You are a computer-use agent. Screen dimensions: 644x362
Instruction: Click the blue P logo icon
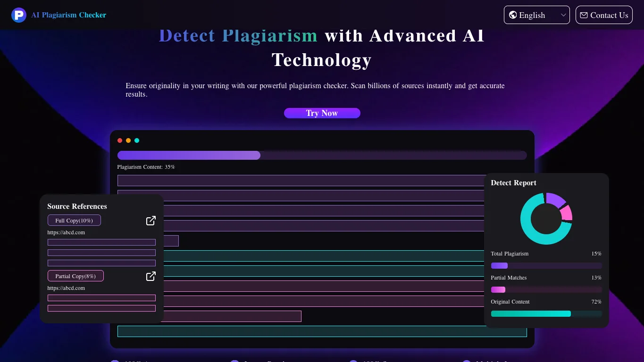pyautogui.click(x=19, y=15)
